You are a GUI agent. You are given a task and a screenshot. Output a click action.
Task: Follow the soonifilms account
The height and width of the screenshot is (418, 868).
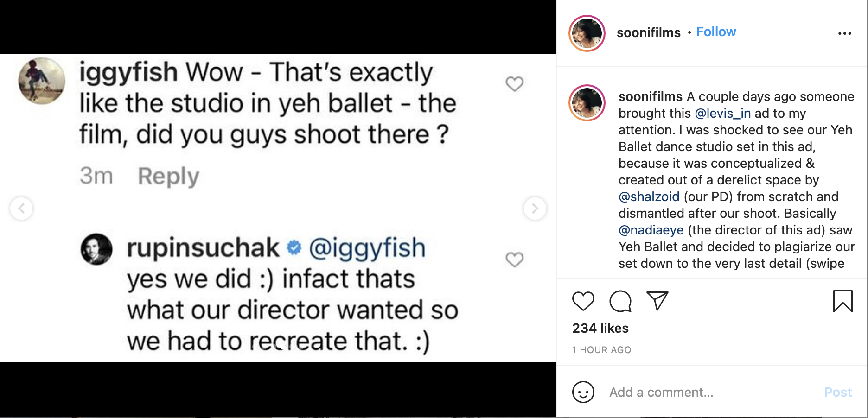pos(716,32)
